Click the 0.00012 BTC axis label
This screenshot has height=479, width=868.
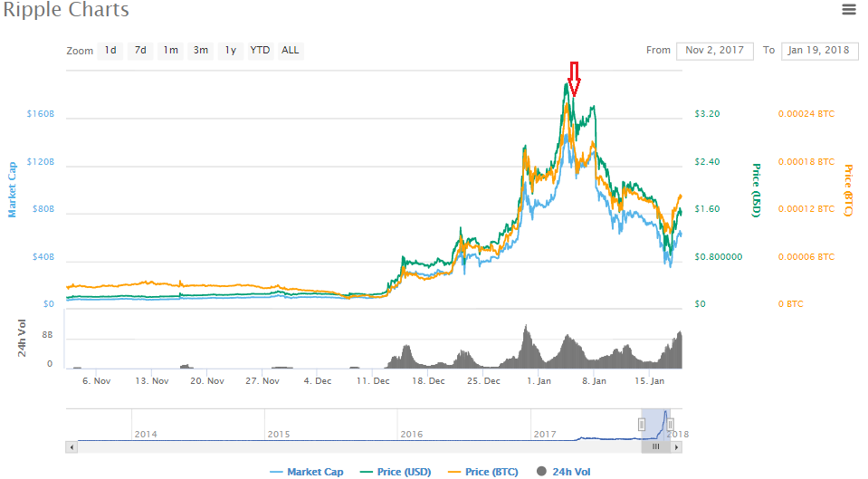pos(806,209)
